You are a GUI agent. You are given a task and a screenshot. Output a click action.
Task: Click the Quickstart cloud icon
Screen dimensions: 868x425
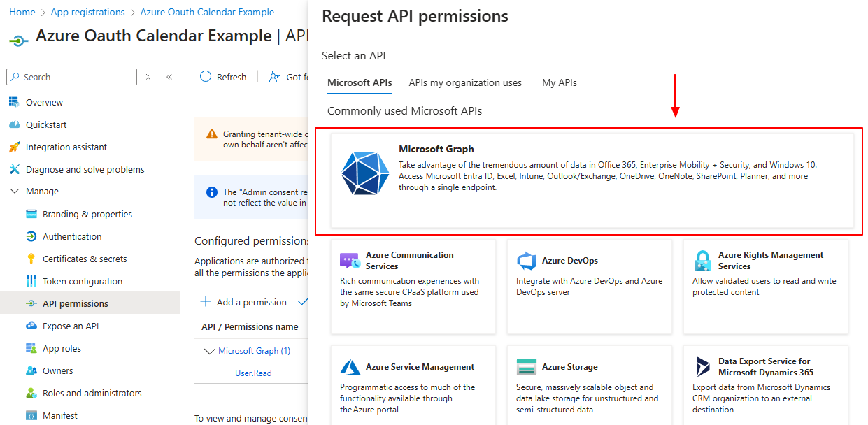coord(14,124)
